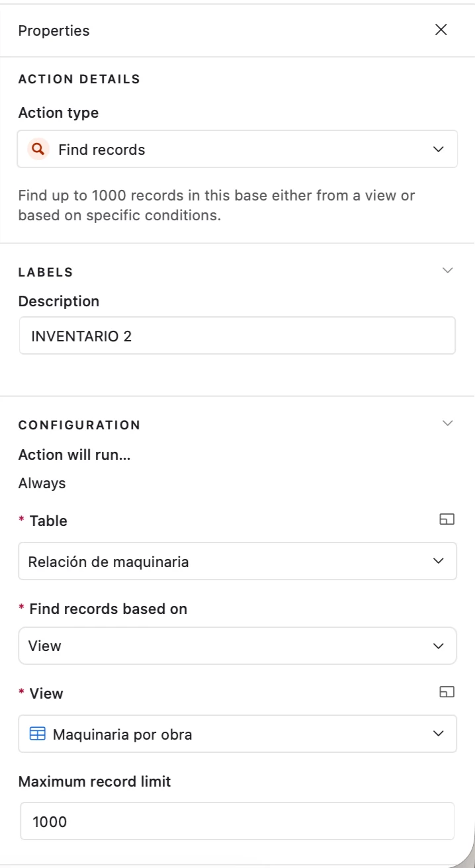
Task: Open the Relación de maquinaria table dropdown
Action: point(237,561)
